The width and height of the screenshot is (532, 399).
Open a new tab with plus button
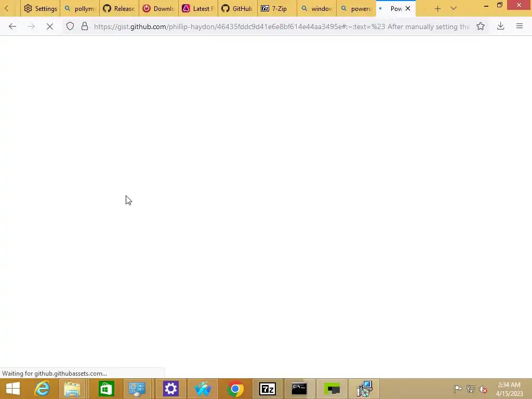437,9
